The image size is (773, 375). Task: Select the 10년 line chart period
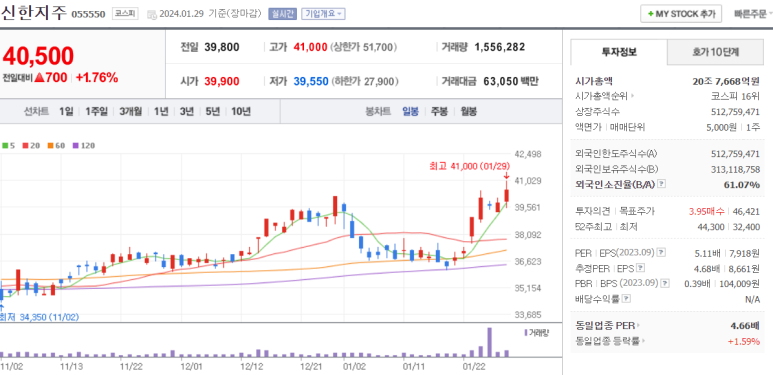pyautogui.click(x=241, y=111)
